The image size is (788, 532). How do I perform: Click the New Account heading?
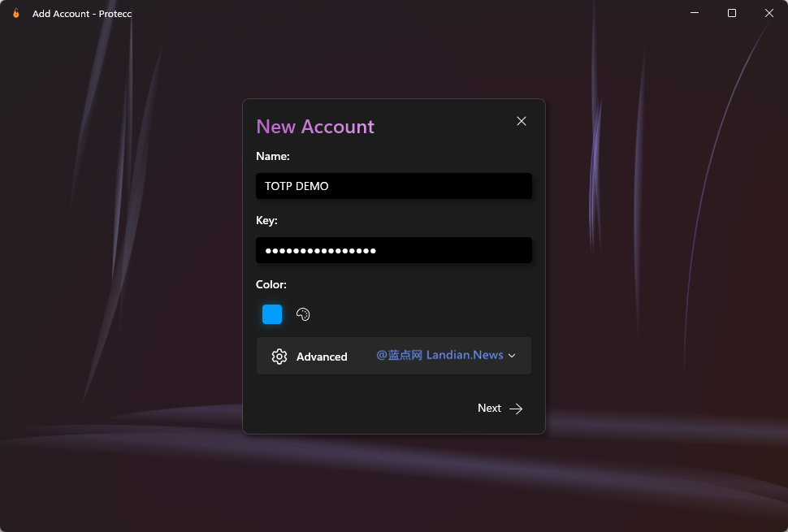(x=315, y=127)
